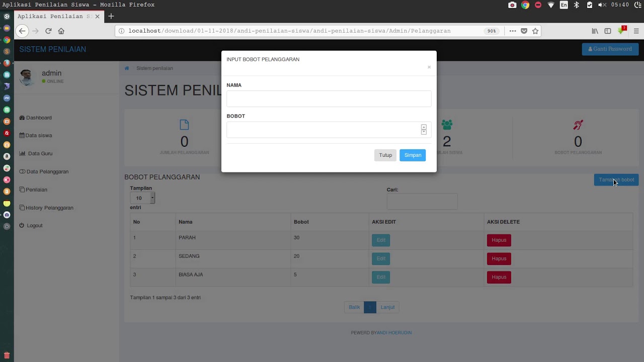
Task: Close the Aplikasi Penilaian Siswa tab
Action: click(x=98, y=16)
